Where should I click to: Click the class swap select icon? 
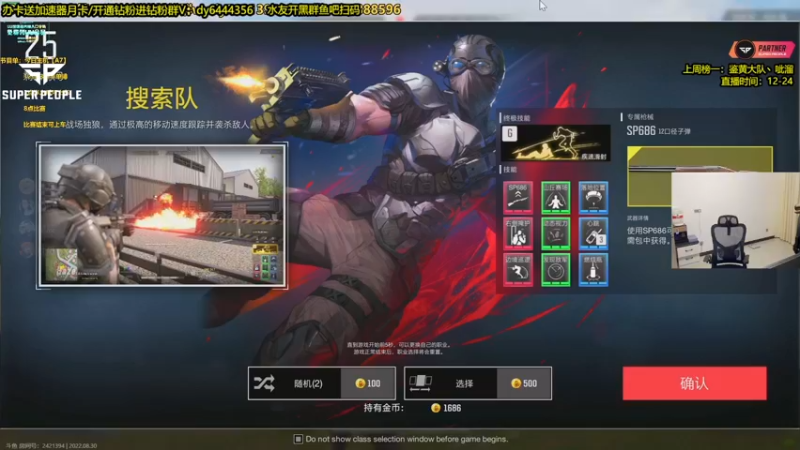pyautogui.click(x=420, y=383)
